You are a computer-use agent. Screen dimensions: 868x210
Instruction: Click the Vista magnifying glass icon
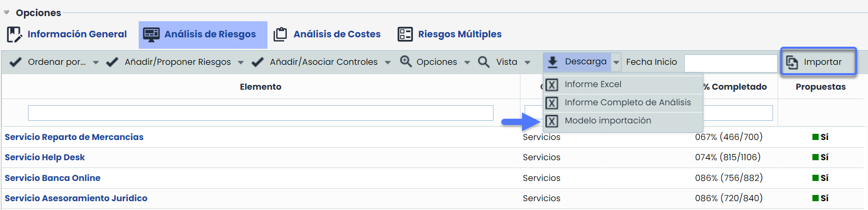point(484,62)
